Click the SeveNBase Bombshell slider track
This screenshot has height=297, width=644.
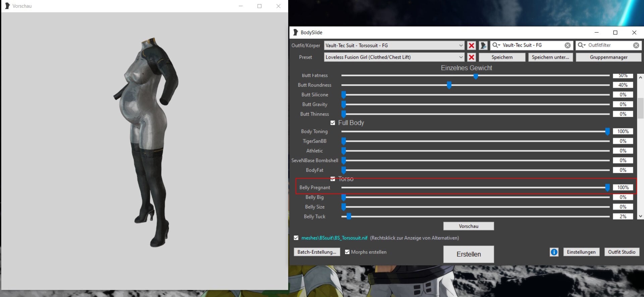(x=475, y=160)
